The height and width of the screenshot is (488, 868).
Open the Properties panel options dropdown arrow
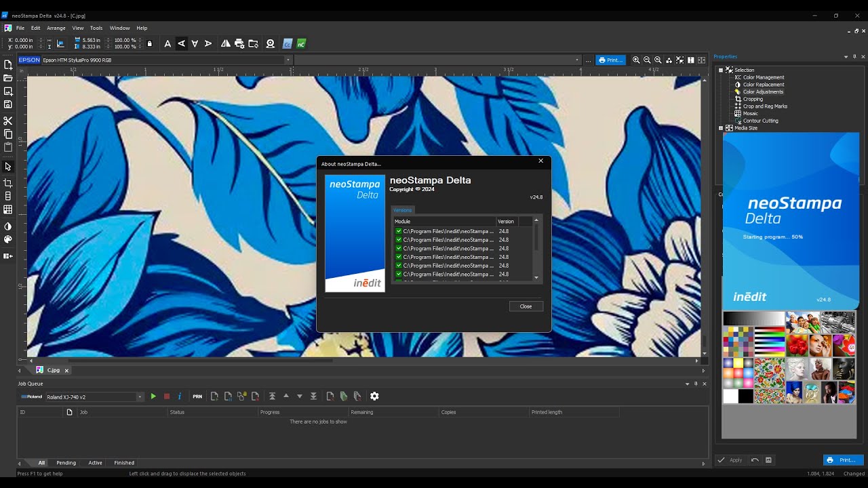click(x=846, y=57)
